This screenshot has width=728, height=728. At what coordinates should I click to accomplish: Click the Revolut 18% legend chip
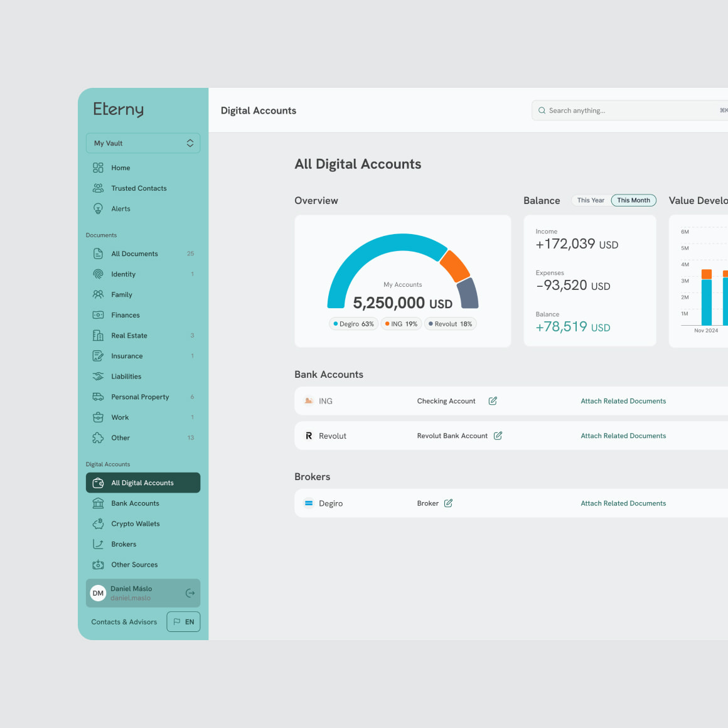point(451,324)
